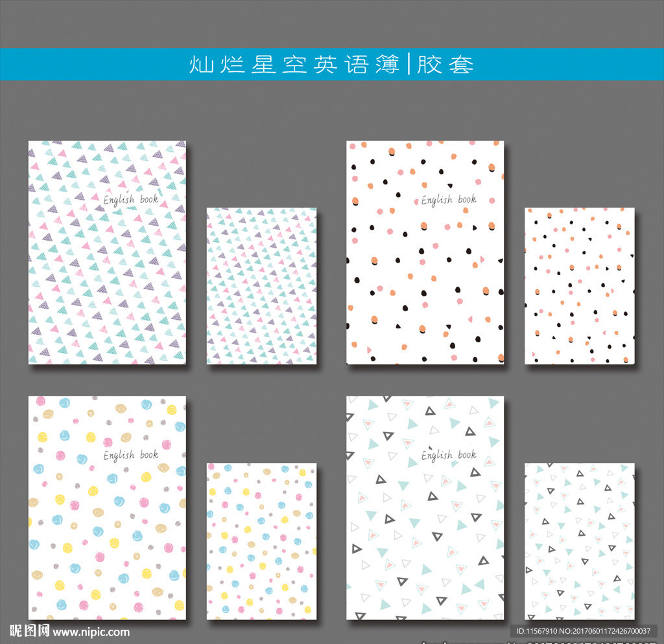This screenshot has width=664, height=644.
Task: Click "English book" text on triangle cover
Action: (131, 199)
